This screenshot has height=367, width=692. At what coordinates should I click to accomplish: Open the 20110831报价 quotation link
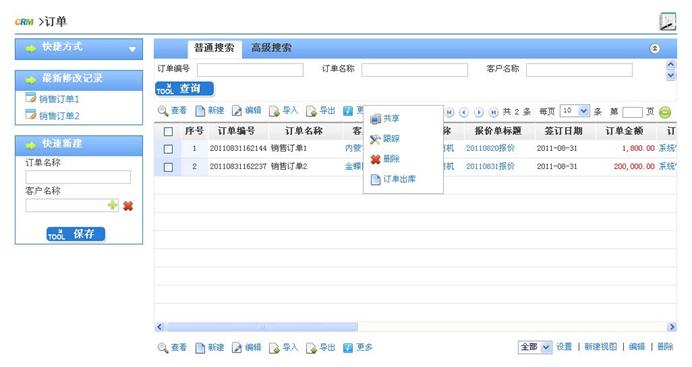(x=490, y=166)
